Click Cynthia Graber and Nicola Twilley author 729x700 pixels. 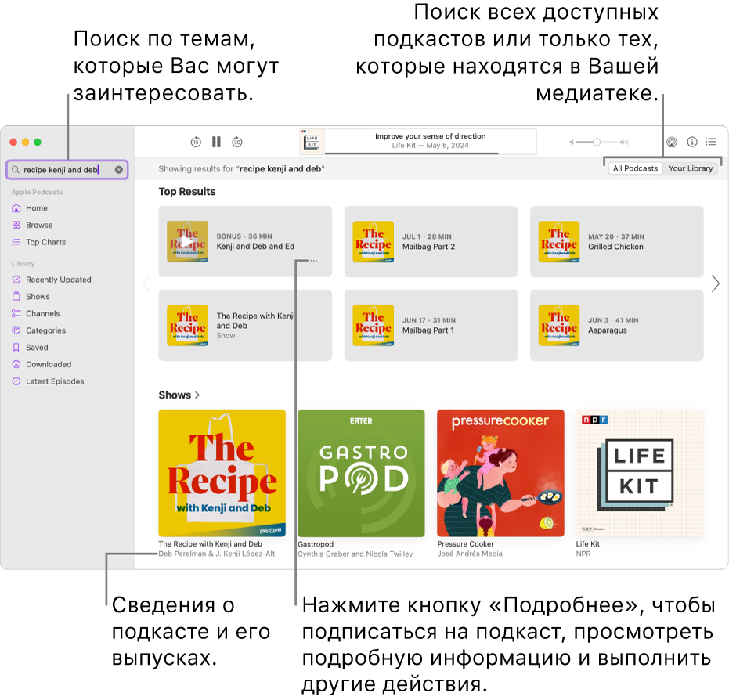coord(355,554)
